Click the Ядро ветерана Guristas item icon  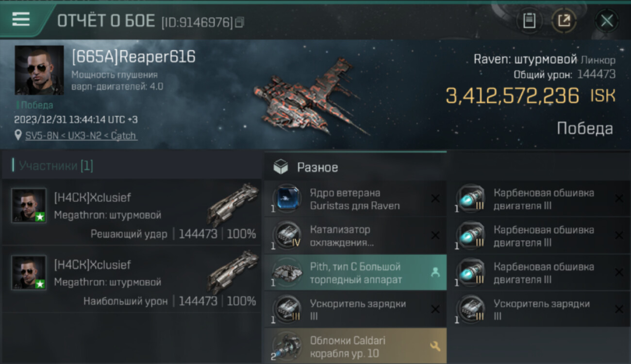[286, 199]
